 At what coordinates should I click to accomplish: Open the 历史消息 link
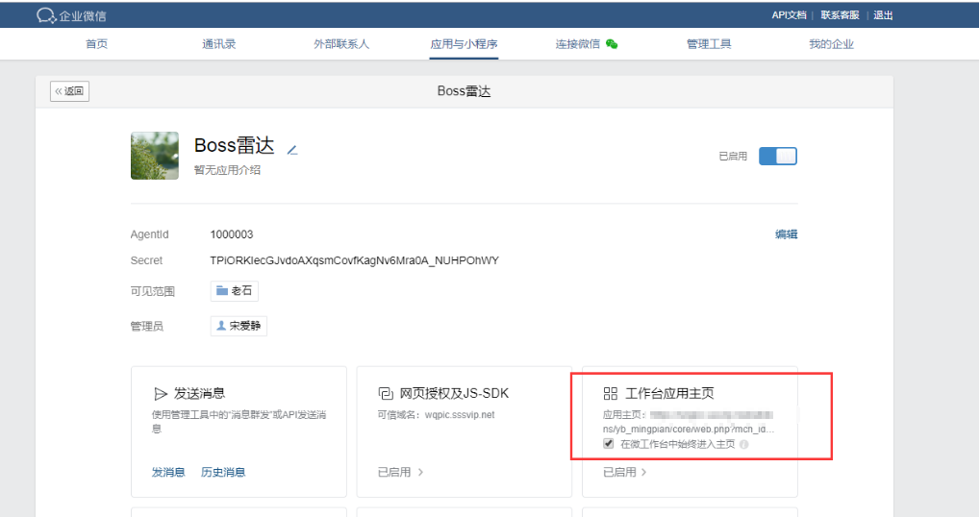pyautogui.click(x=223, y=472)
